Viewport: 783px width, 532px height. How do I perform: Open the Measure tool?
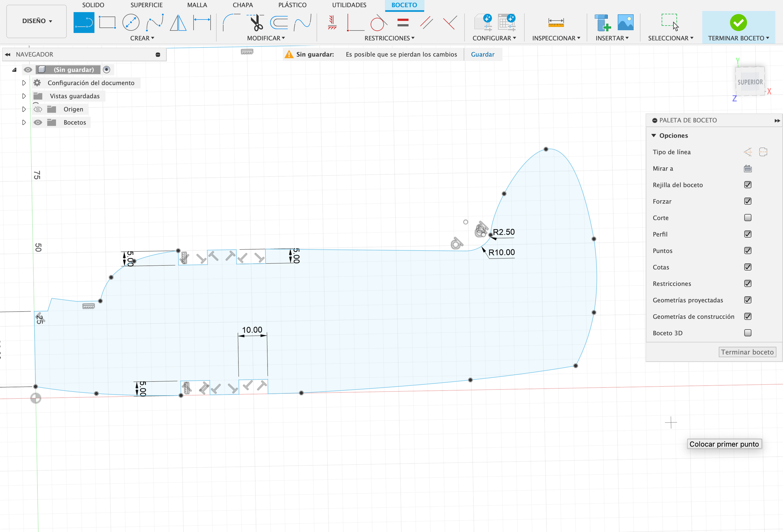pos(556,22)
